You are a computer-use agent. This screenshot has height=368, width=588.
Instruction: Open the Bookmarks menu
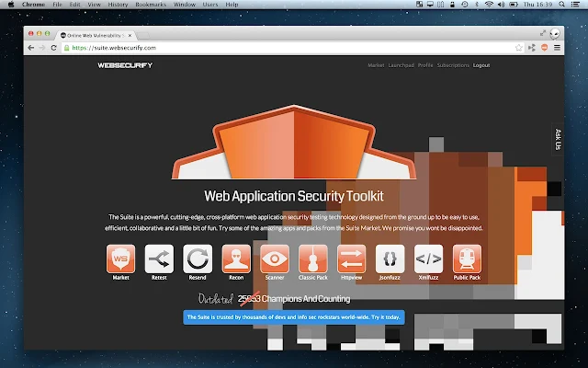coord(151,5)
